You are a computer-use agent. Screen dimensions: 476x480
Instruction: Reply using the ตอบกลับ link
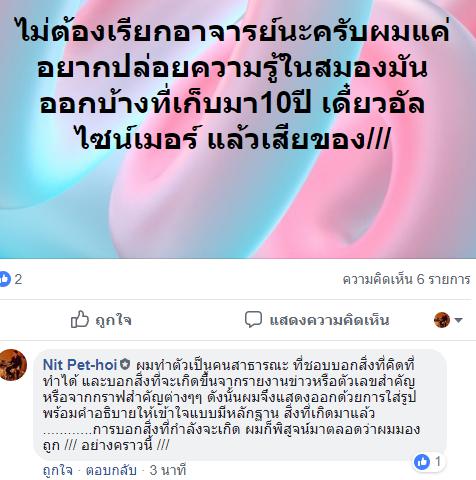111,471
